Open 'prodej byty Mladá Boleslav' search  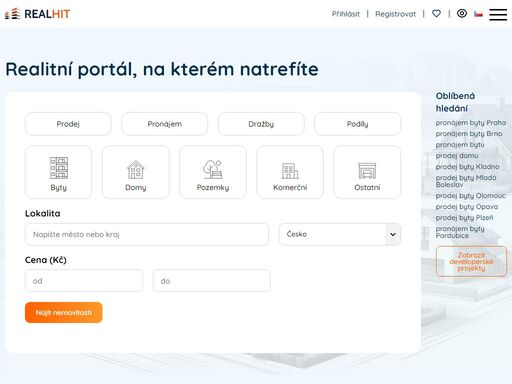[x=466, y=181]
